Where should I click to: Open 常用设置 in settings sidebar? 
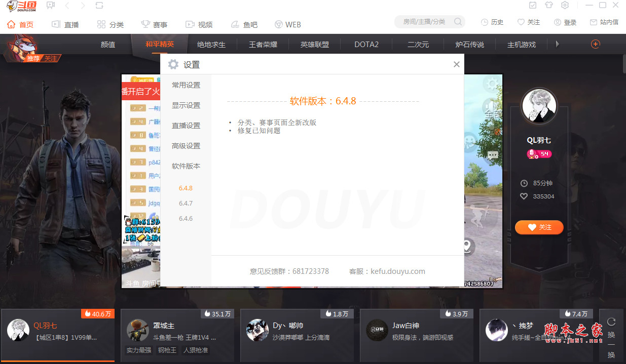186,85
